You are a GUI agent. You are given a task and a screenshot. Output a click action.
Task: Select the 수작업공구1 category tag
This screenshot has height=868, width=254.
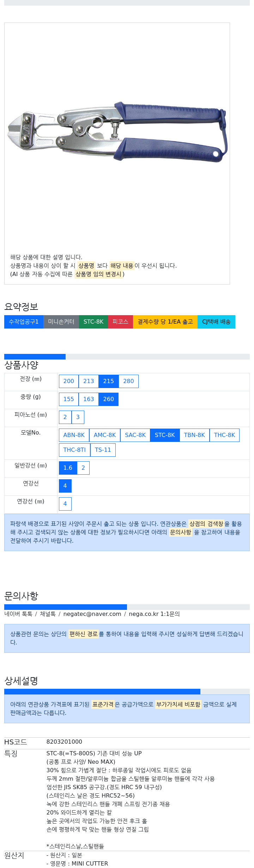(24, 322)
